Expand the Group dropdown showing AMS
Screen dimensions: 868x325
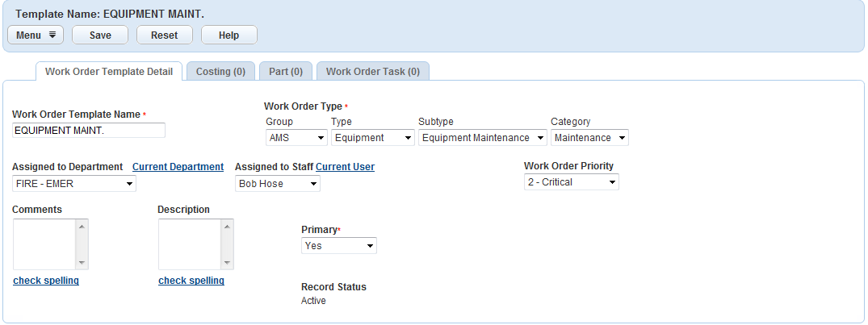tap(296, 138)
